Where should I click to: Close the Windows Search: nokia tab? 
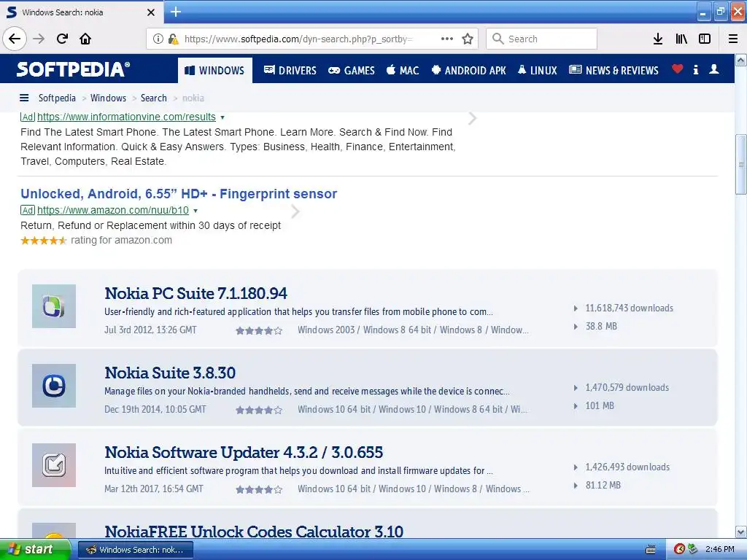(x=150, y=12)
